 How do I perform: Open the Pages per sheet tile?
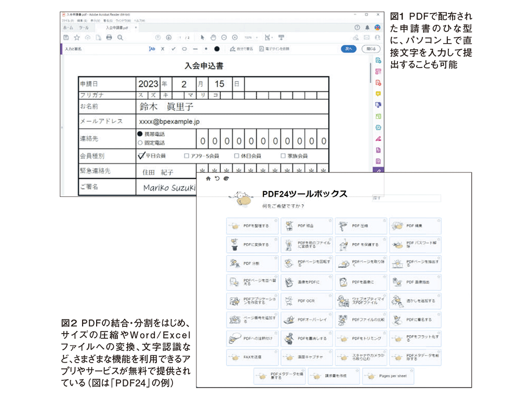(388, 376)
